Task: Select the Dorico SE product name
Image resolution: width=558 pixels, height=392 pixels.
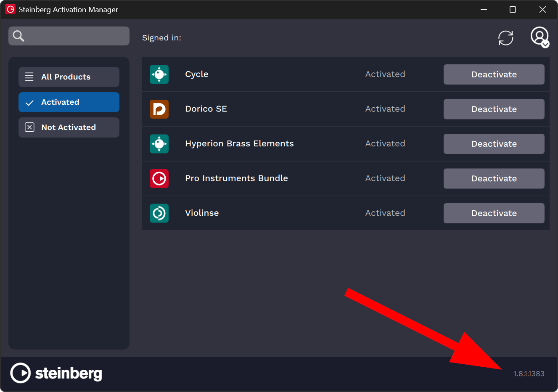Action: pos(206,109)
